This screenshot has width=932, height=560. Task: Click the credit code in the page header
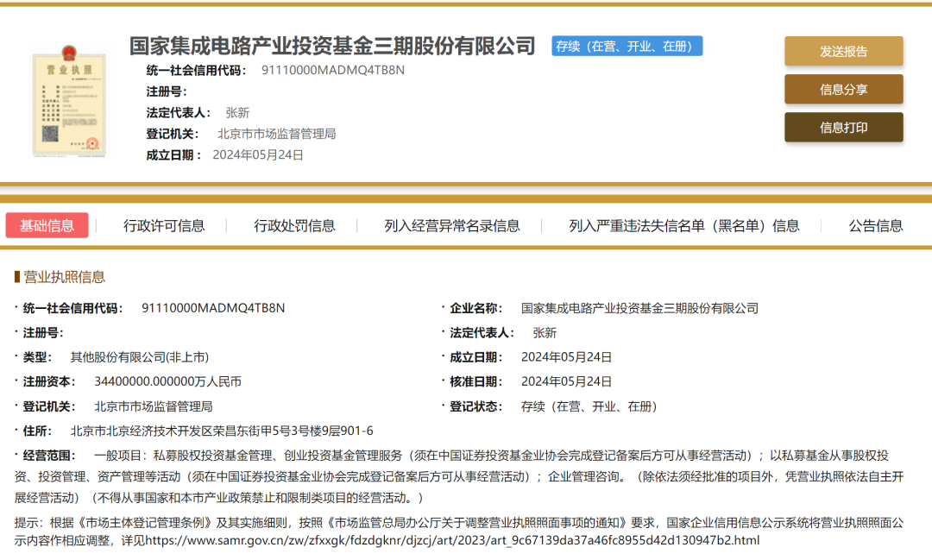click(332, 70)
